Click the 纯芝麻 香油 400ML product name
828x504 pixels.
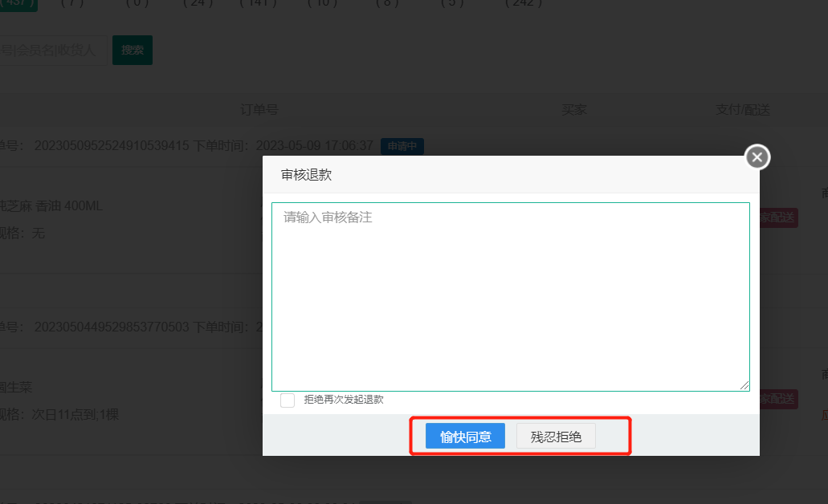pos(51,206)
